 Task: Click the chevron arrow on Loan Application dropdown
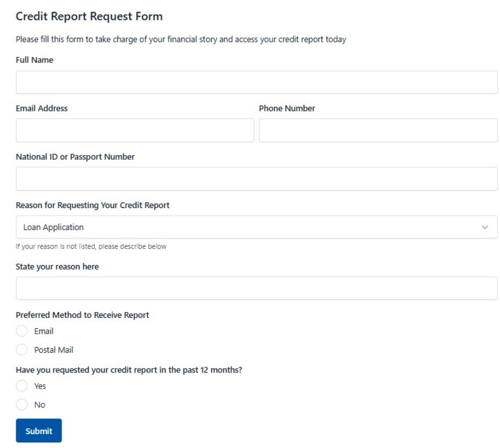(485, 227)
